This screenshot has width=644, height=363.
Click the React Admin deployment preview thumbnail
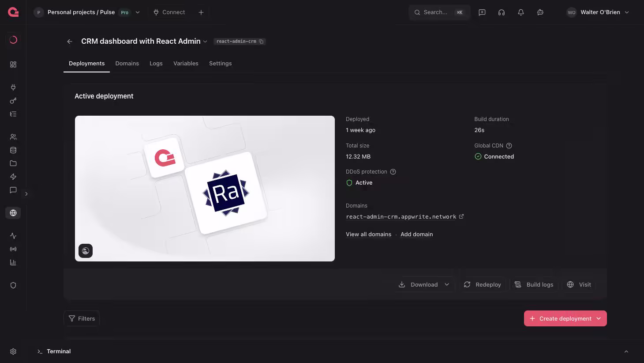click(x=205, y=189)
